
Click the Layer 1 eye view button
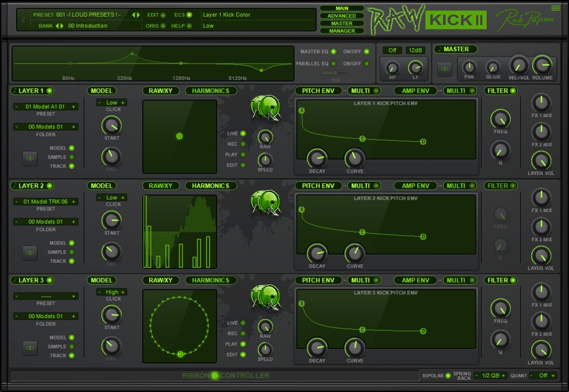[x=30, y=158]
